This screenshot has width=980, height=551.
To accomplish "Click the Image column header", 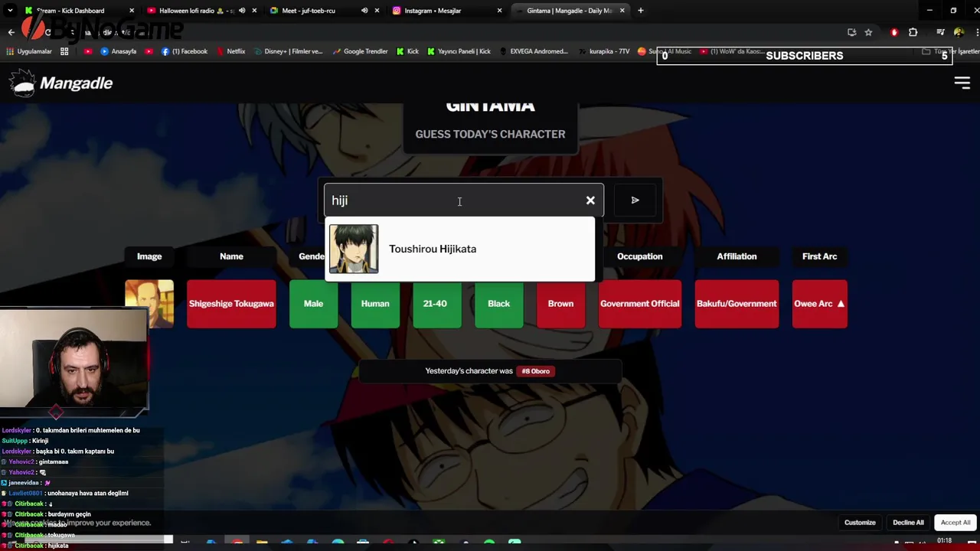I will (x=149, y=256).
